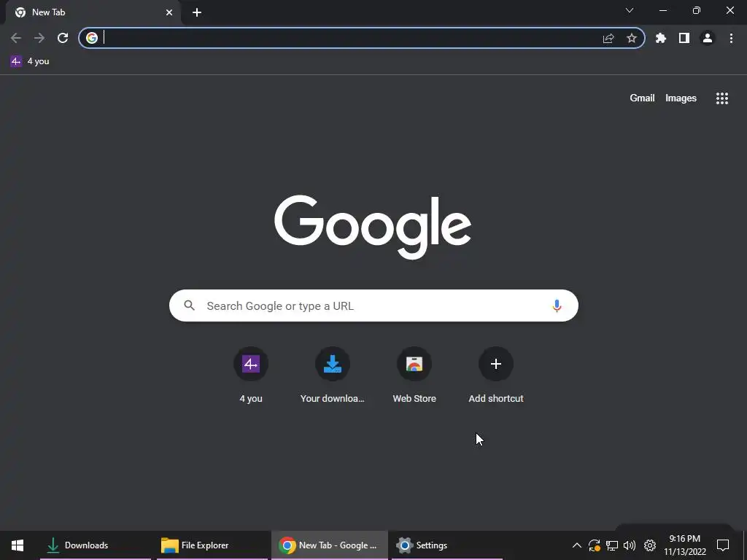
Task: Open the Your downloads shortcut tile
Action: (333, 376)
